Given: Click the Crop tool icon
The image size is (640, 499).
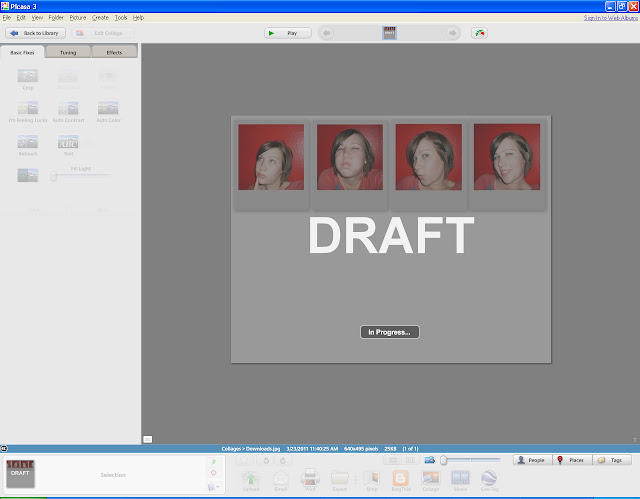Looking at the screenshot, I should (x=28, y=76).
